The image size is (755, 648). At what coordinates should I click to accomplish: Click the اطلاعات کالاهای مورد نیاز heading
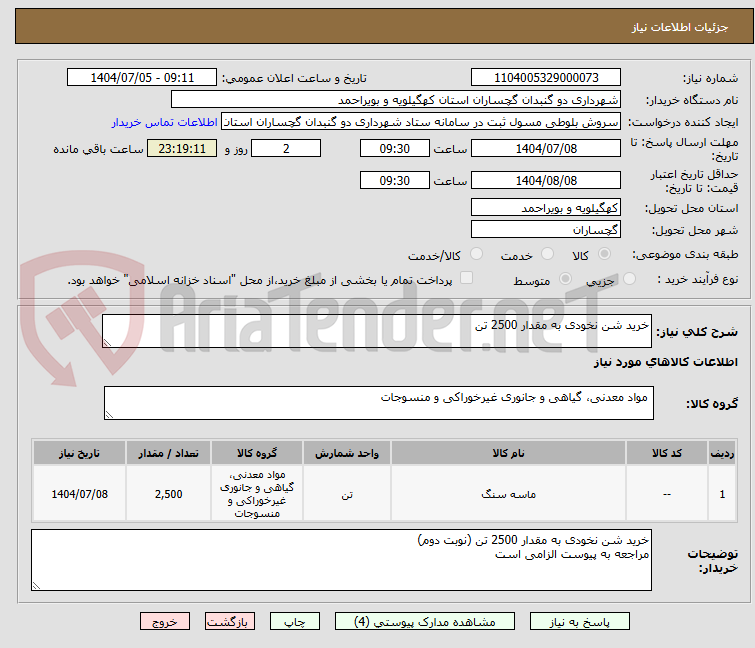click(665, 362)
